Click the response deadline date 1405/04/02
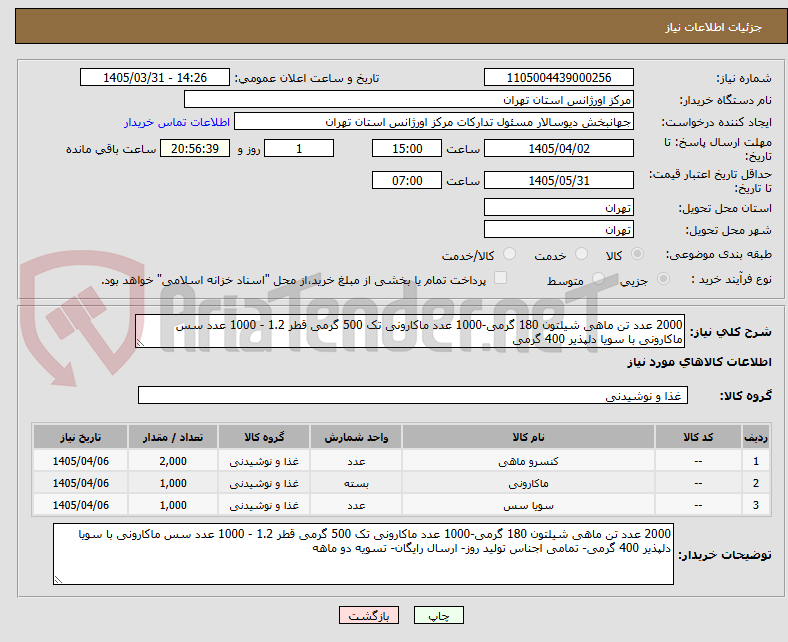This screenshot has height=642, width=788. [559, 148]
